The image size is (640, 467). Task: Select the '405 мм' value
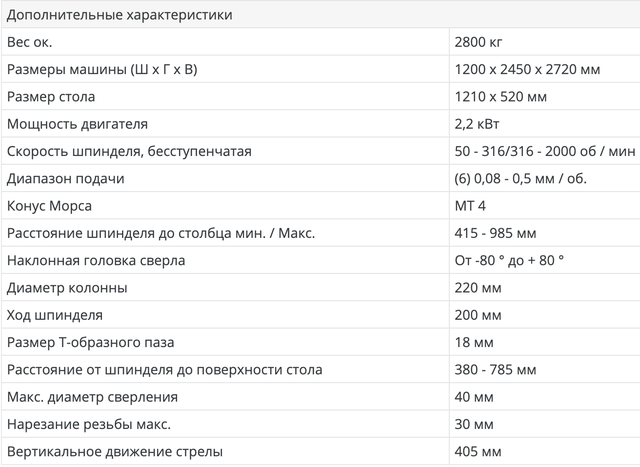[478, 452]
